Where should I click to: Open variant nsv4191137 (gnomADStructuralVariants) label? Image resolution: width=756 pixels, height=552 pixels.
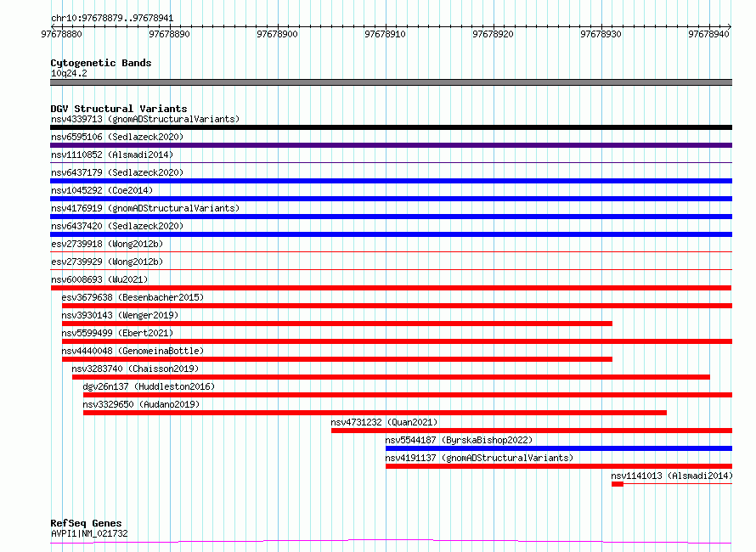click(479, 458)
